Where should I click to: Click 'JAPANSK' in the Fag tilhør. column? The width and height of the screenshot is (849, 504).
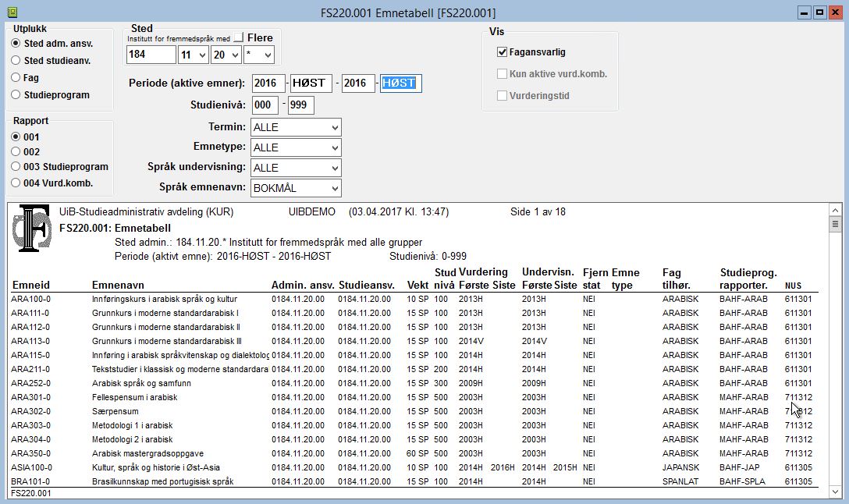pyautogui.click(x=680, y=468)
